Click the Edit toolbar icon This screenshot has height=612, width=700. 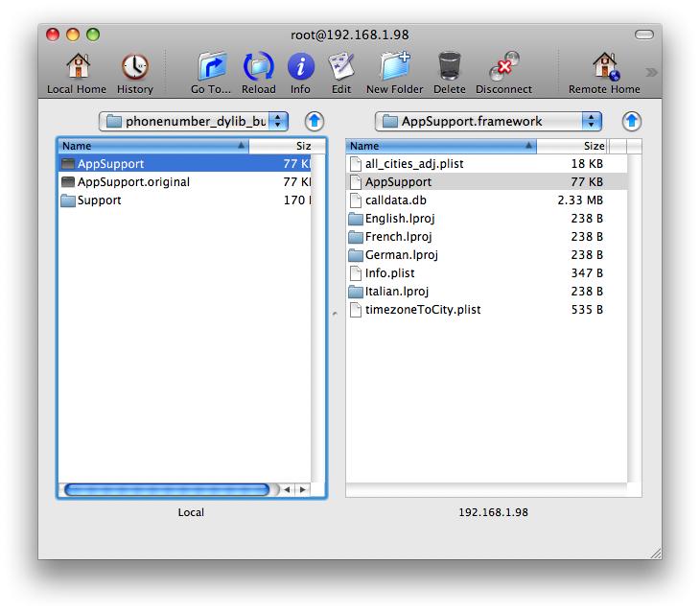point(341,67)
